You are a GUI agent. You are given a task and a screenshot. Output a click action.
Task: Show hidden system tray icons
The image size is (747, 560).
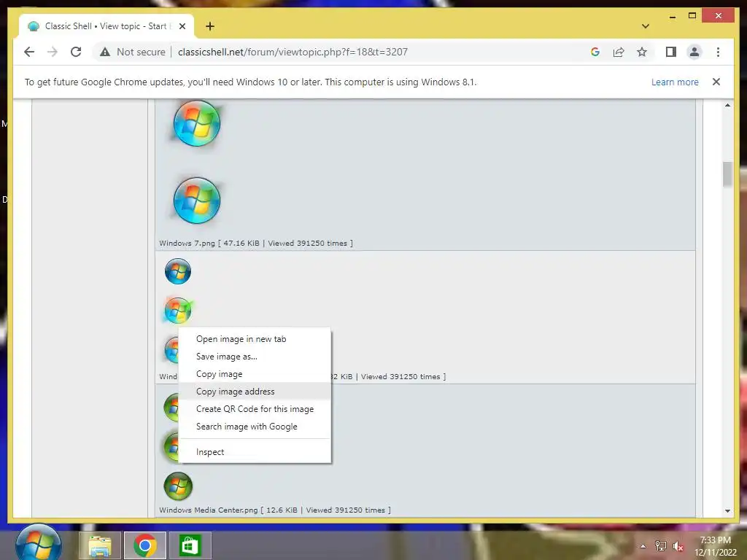(x=643, y=546)
